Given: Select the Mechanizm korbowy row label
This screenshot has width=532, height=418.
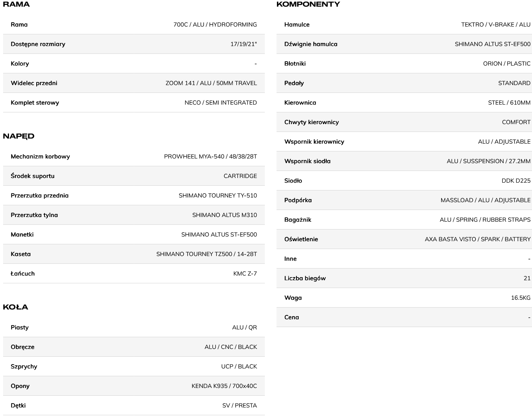Looking at the screenshot, I should pos(40,157).
